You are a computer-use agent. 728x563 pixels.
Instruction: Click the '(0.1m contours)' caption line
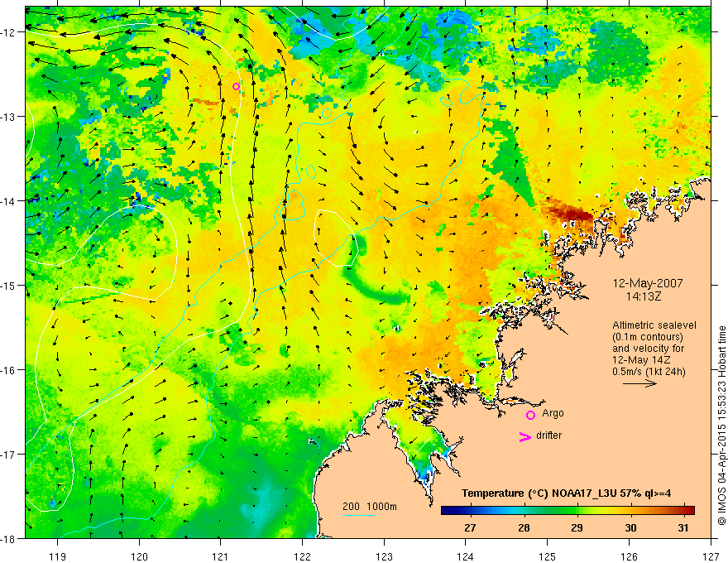[648, 337]
